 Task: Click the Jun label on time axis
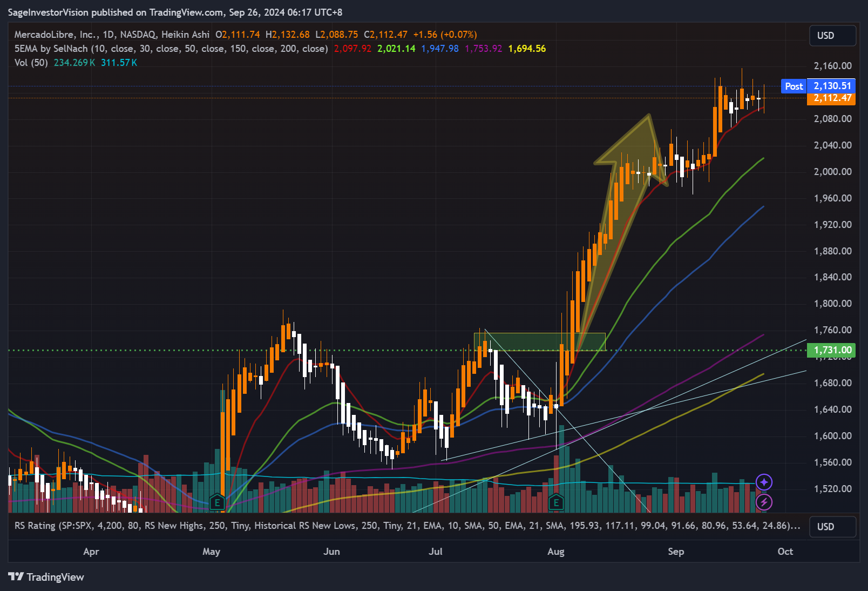pyautogui.click(x=331, y=552)
